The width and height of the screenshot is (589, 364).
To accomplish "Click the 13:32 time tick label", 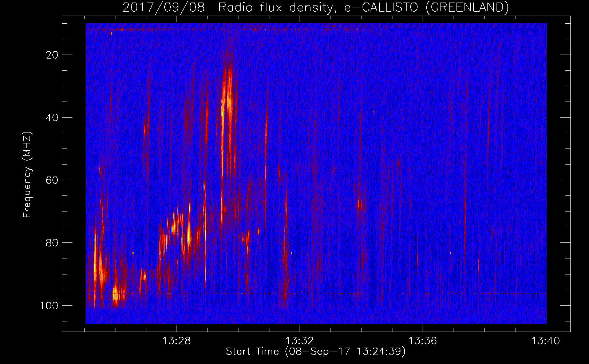I will click(300, 341).
